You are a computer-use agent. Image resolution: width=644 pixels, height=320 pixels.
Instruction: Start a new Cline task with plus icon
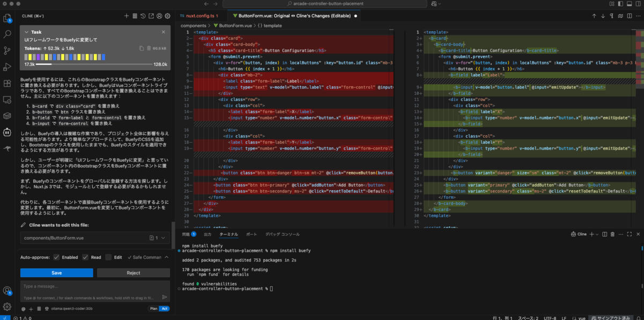coord(126,16)
